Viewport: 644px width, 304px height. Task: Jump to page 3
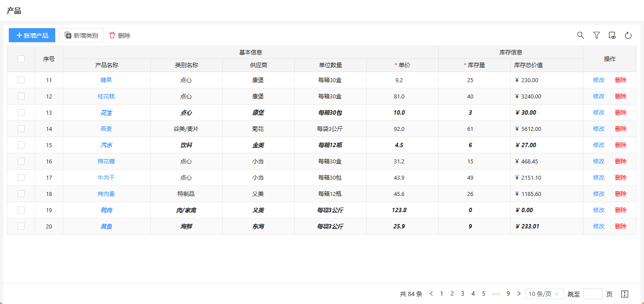pos(462,294)
